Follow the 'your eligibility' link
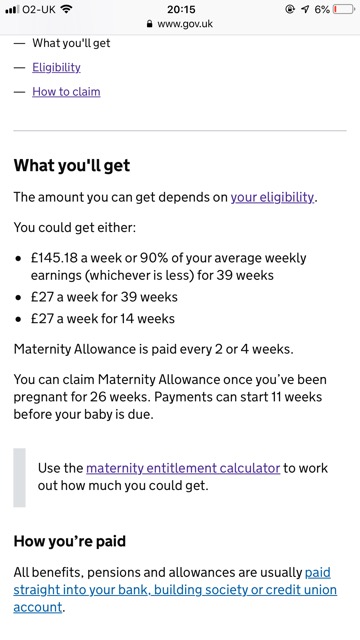The height and width of the screenshot is (640, 360). point(273,197)
